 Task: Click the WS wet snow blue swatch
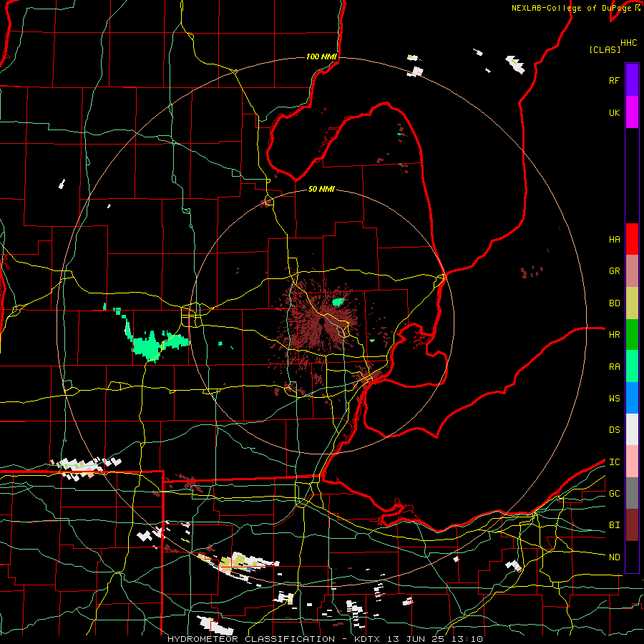click(632, 398)
